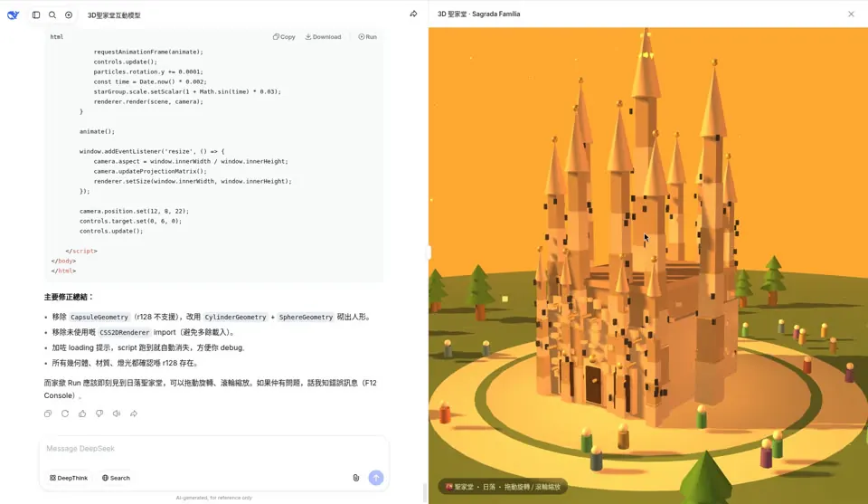The width and height of the screenshot is (868, 504).
Task: Click the 3D聖家堂互動模型 chat title
Action: tap(114, 15)
